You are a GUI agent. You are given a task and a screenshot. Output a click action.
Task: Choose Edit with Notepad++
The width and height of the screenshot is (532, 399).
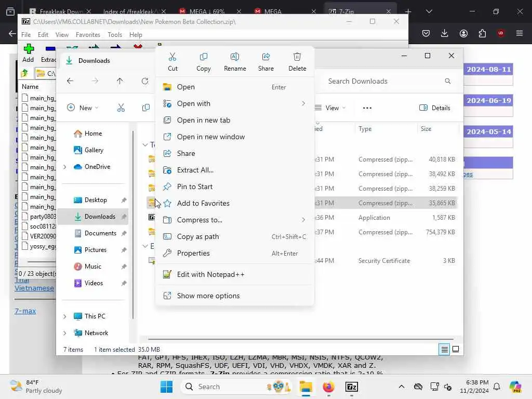[234, 274]
